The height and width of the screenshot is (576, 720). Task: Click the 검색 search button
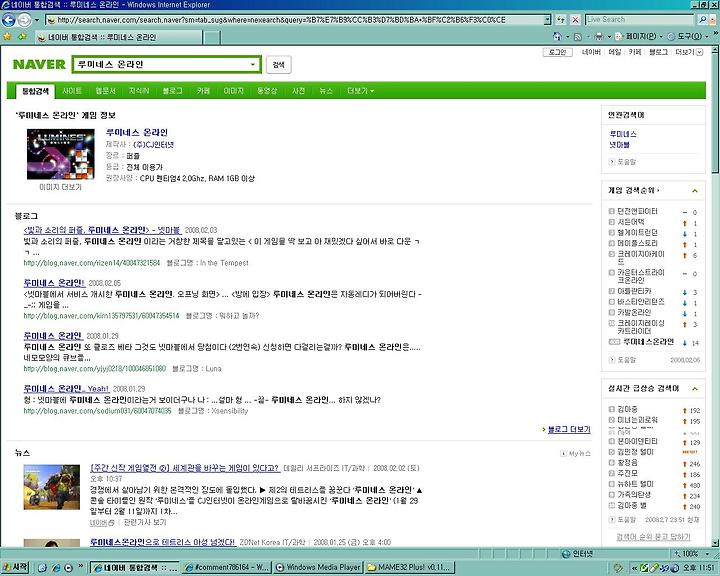coord(278,65)
